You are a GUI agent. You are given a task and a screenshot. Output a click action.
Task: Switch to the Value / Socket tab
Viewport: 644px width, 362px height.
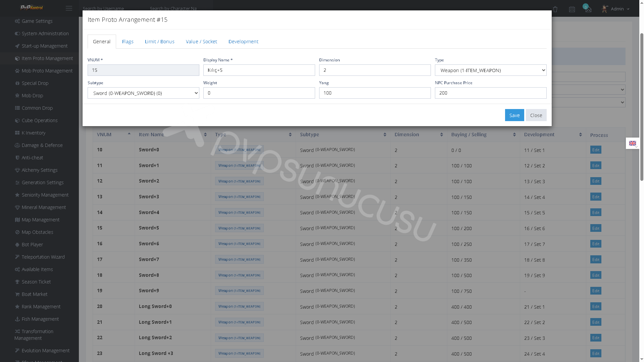tap(201, 42)
